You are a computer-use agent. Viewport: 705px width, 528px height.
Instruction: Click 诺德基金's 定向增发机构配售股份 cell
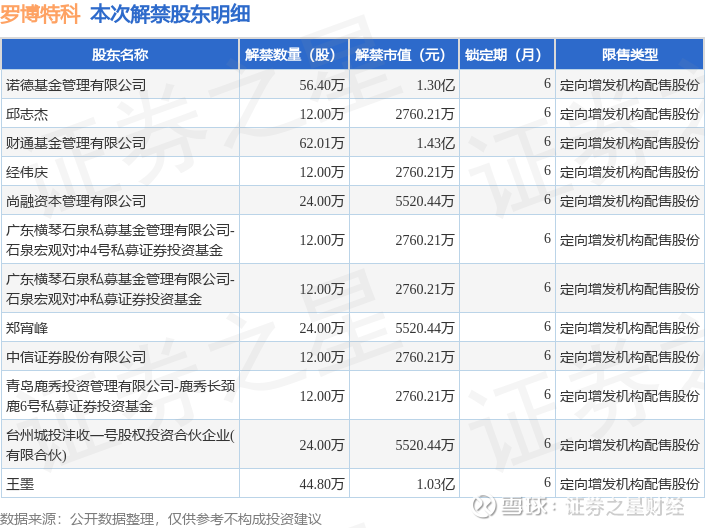(x=629, y=85)
